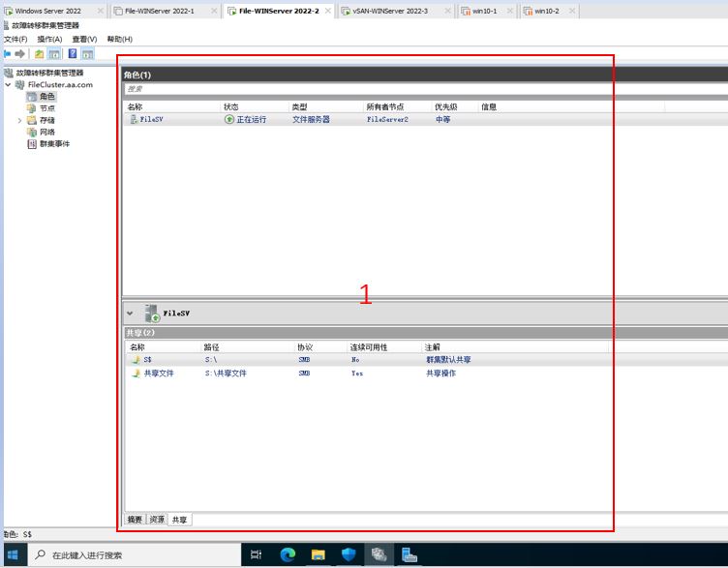Open Failover Cluster Manager taskbar icon
This screenshot has height=568, width=728.
pyautogui.click(x=379, y=554)
